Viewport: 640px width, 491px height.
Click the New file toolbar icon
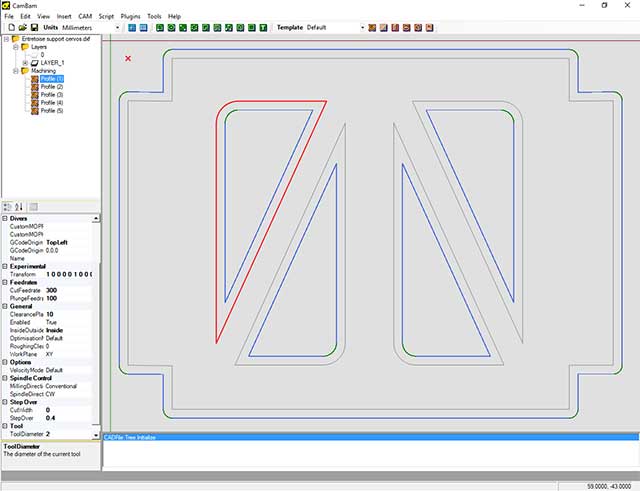click(8, 28)
